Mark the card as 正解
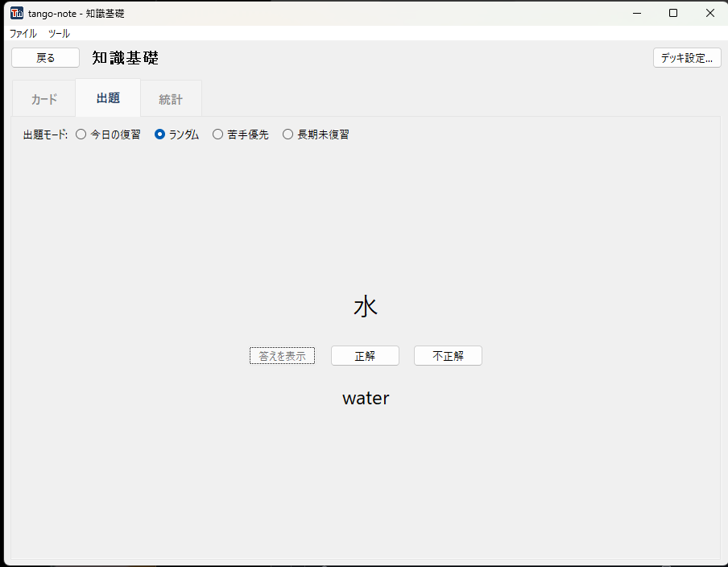Screen dimensions: 728x567 (365, 356)
